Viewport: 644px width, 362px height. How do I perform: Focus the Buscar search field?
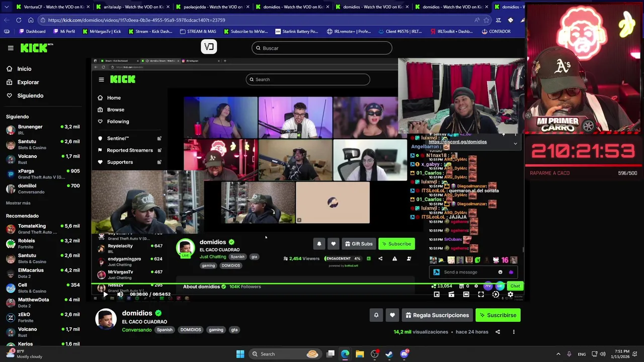pos(322,48)
